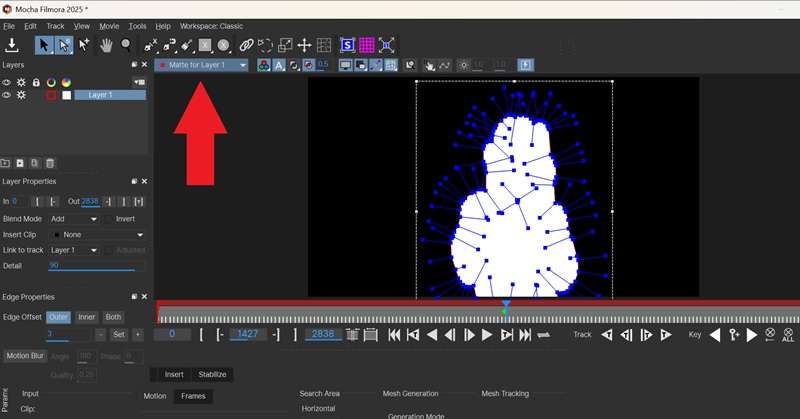Select the Scale tool
800x419 pixels.
click(285, 45)
